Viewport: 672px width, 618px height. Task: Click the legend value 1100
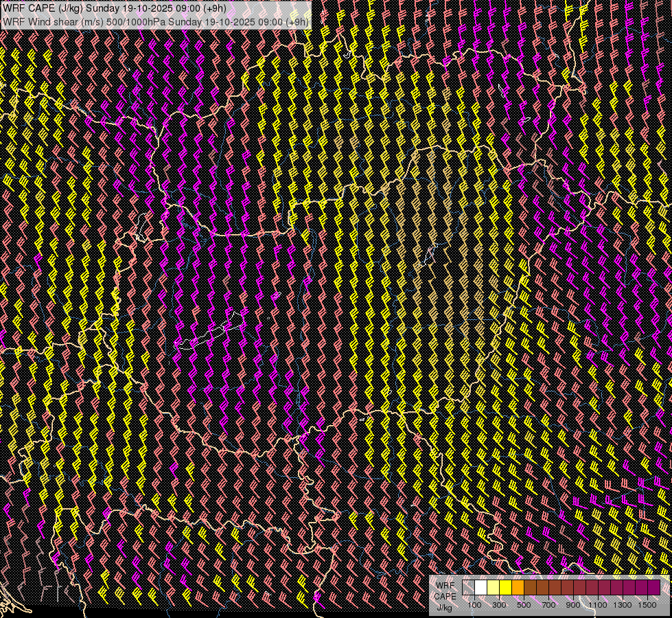click(x=598, y=605)
